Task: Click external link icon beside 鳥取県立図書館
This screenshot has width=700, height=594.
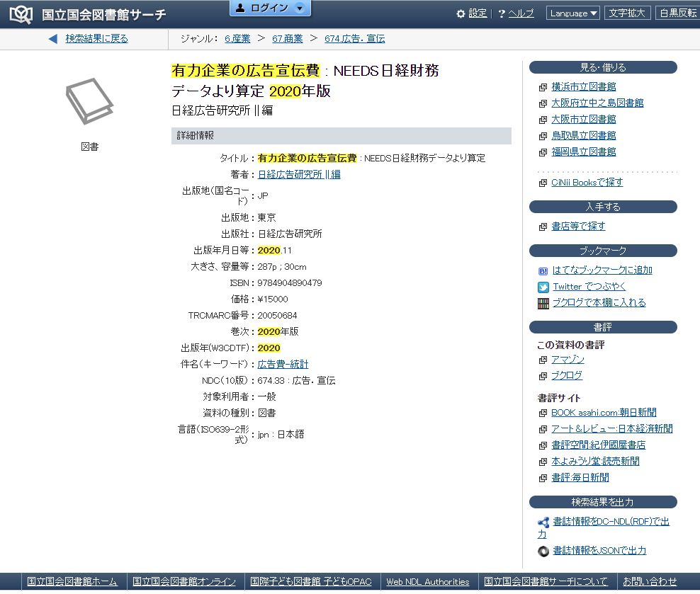Action: pos(543,136)
